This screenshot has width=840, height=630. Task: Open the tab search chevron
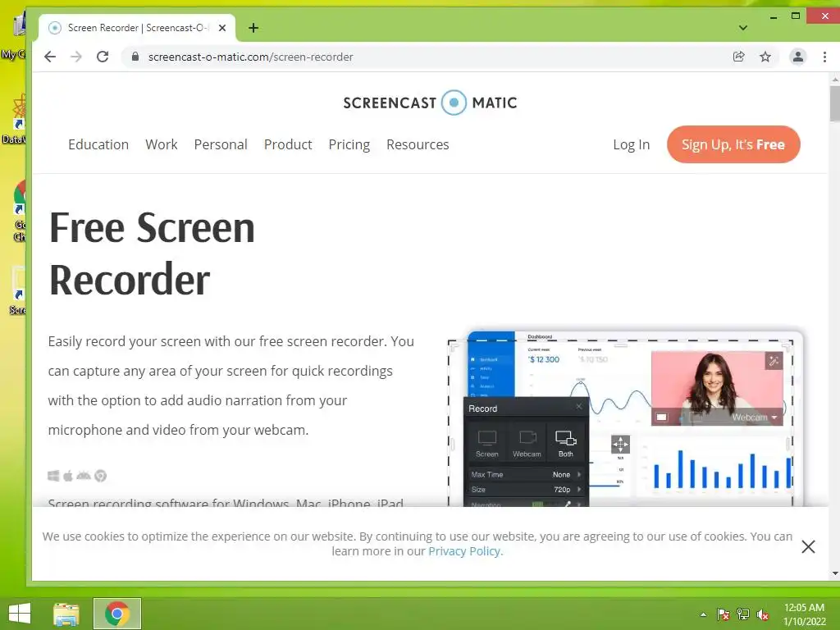pyautogui.click(x=743, y=28)
